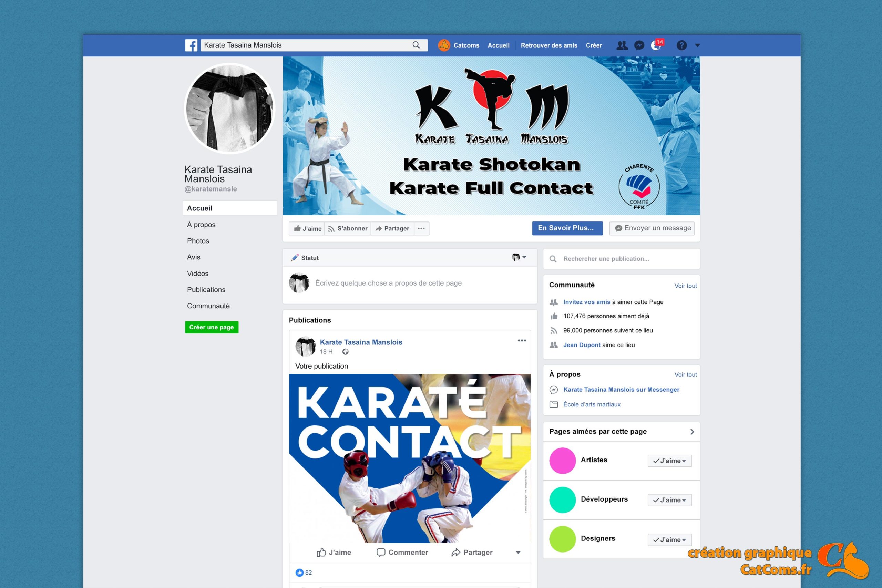Click the post author's small avatar
Image resolution: width=882 pixels, height=588 pixels.
pyautogui.click(x=306, y=347)
